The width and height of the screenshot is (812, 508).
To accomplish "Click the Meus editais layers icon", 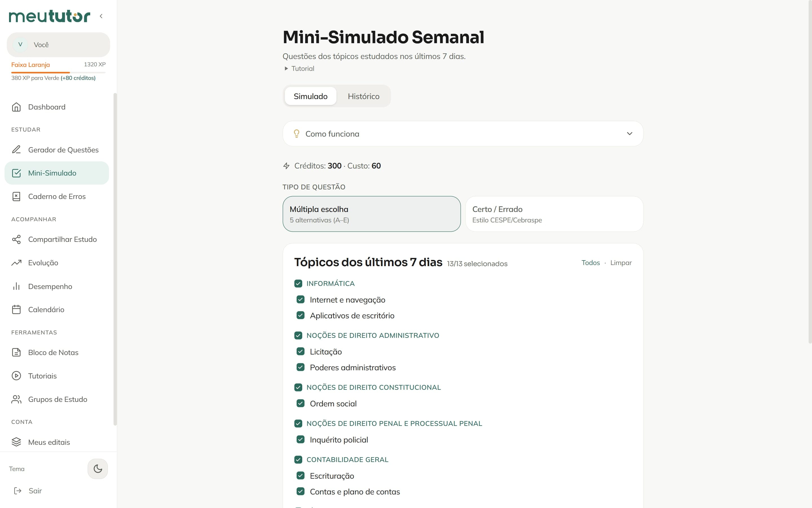I will (x=16, y=442).
